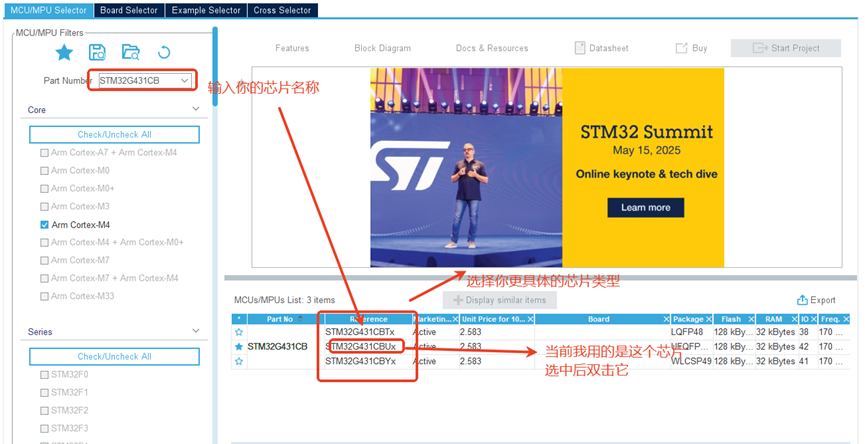Viewport: 865px width, 444px height.
Task: Remove the RAM column with its x
Action: [x=795, y=319]
